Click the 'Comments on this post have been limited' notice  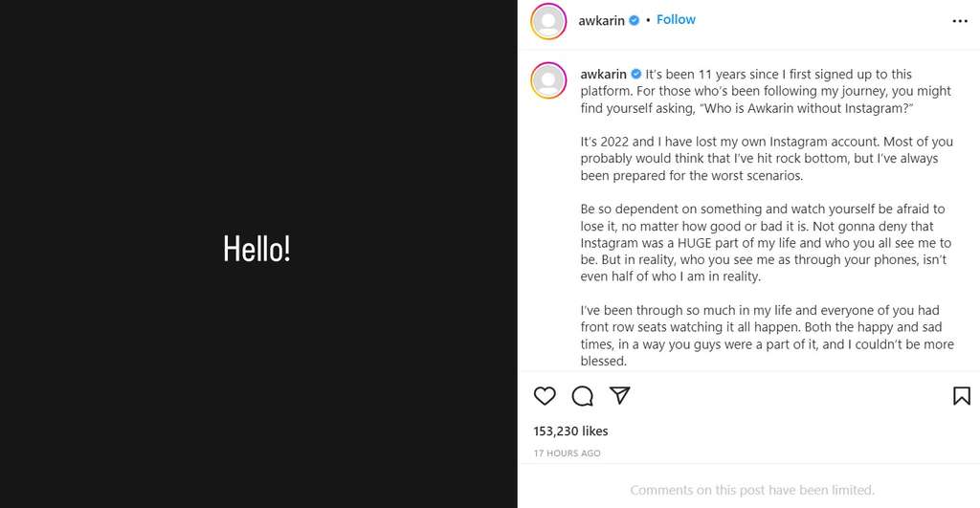751,490
